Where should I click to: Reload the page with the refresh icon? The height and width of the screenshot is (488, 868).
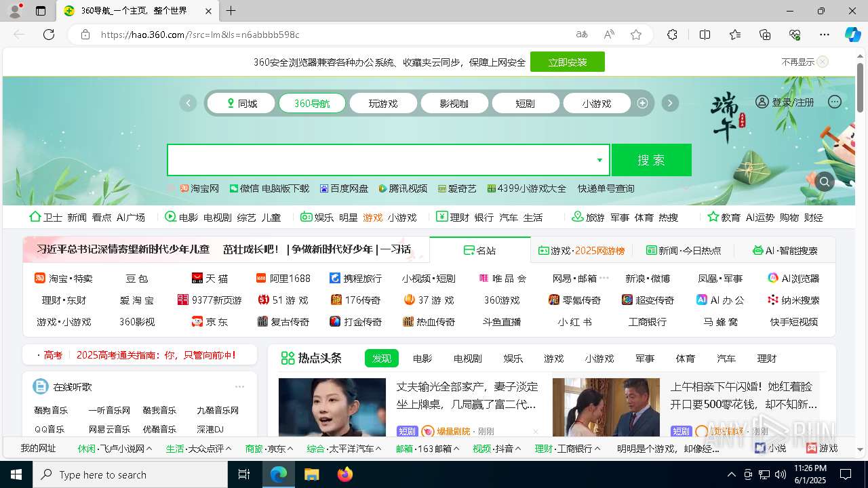click(x=49, y=35)
